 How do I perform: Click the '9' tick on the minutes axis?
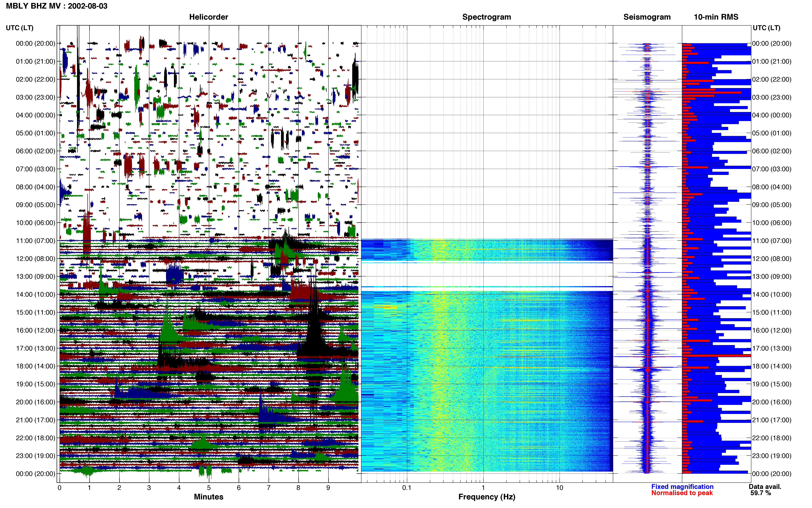(x=328, y=487)
